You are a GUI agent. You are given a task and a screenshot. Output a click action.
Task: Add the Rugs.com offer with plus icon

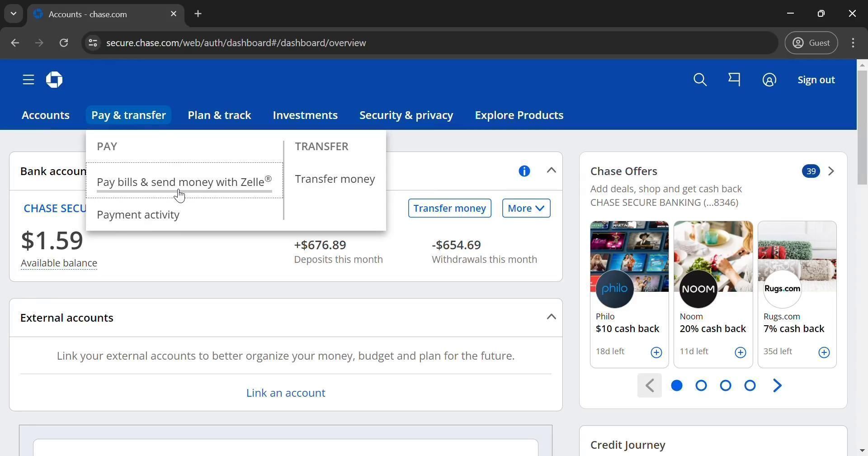click(x=824, y=352)
